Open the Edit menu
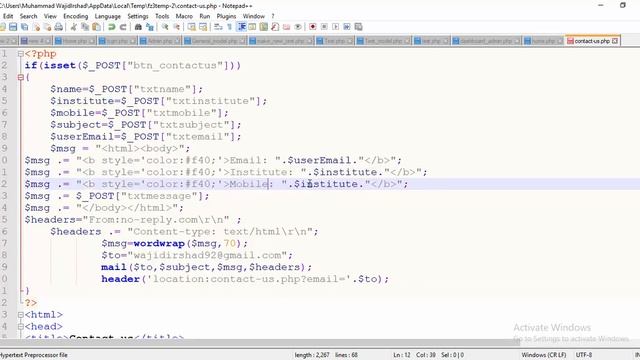This screenshot has height=360, width=640. click(8, 16)
